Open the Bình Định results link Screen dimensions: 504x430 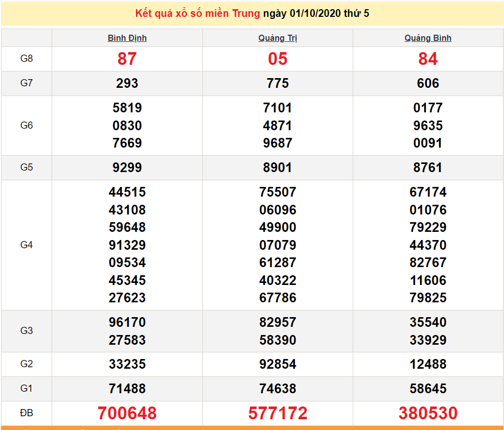(127, 37)
